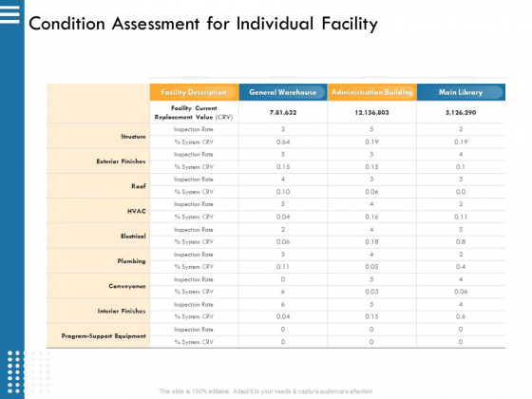Click the HVAC row label
Image resolution: width=532 pixels, height=399 pixels.
coord(137,211)
